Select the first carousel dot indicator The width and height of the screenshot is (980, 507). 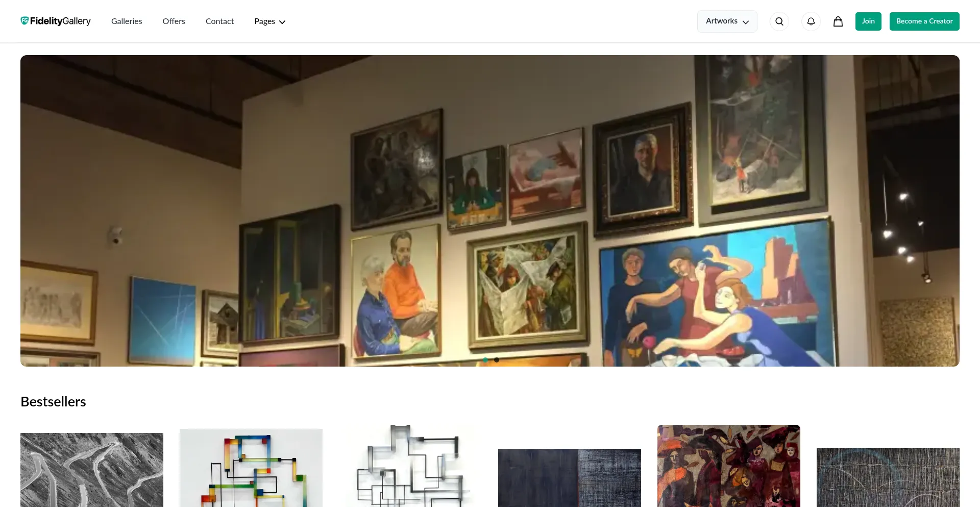pos(485,360)
